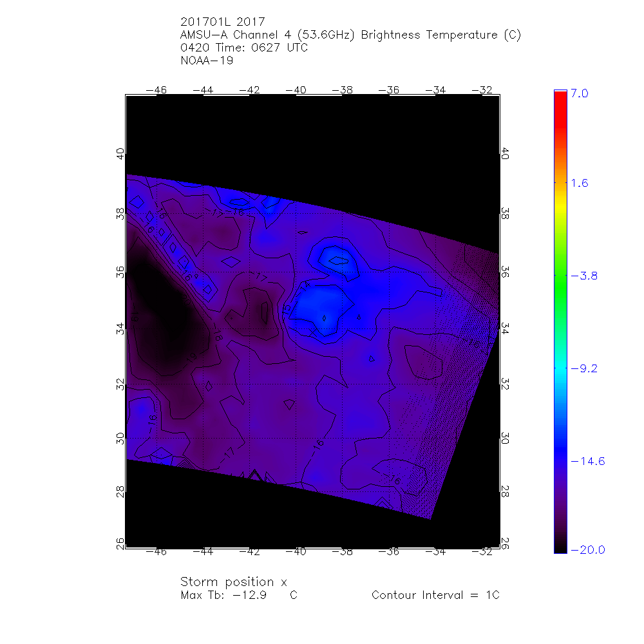Click the AMSU-A Channel 4 title text

(x=351, y=35)
